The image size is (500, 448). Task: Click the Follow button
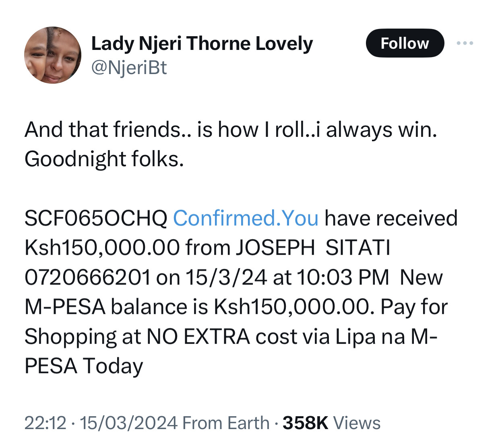click(x=405, y=43)
